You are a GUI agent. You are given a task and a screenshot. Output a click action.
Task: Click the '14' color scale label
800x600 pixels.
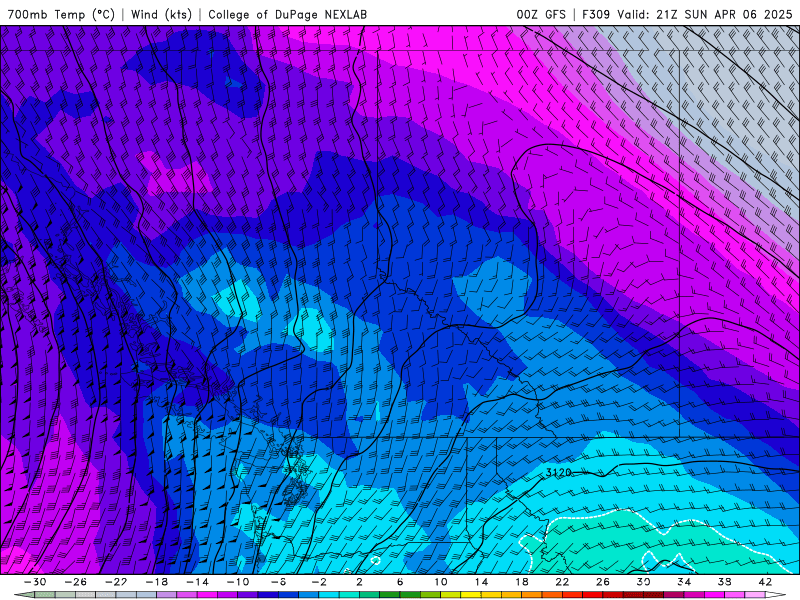(x=481, y=582)
